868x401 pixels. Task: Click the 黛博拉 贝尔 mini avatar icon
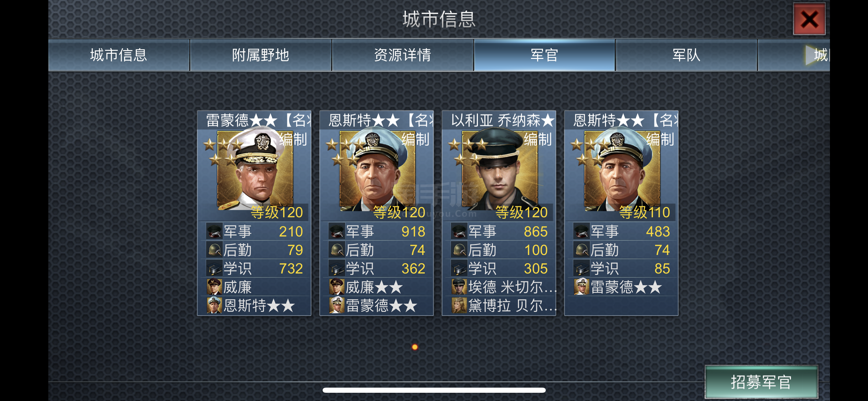point(459,305)
